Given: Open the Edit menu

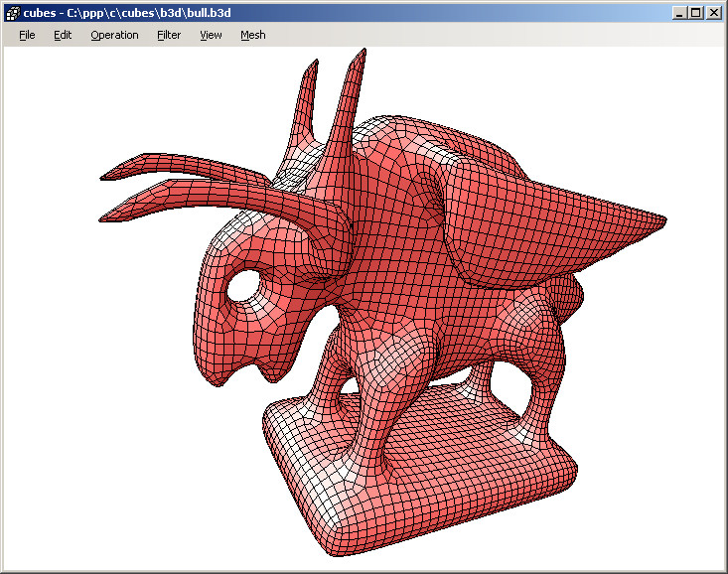Looking at the screenshot, I should pyautogui.click(x=63, y=35).
